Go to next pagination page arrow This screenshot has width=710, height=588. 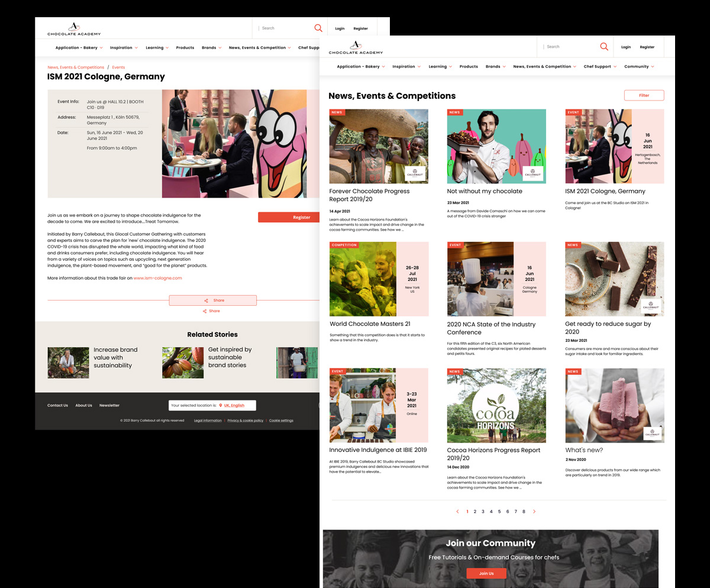point(534,512)
